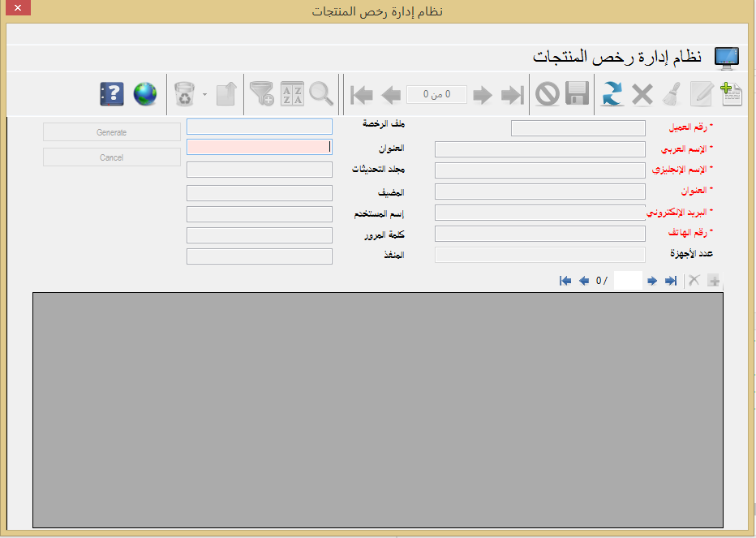Click the رقم العميل input field
756x538 pixels.
(578, 128)
